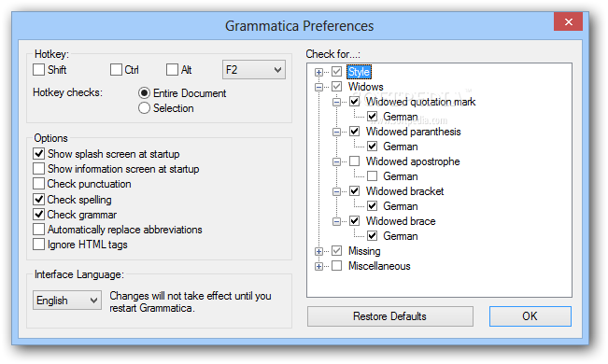
Task: Collapse the Widows tree node
Action: tap(318, 87)
